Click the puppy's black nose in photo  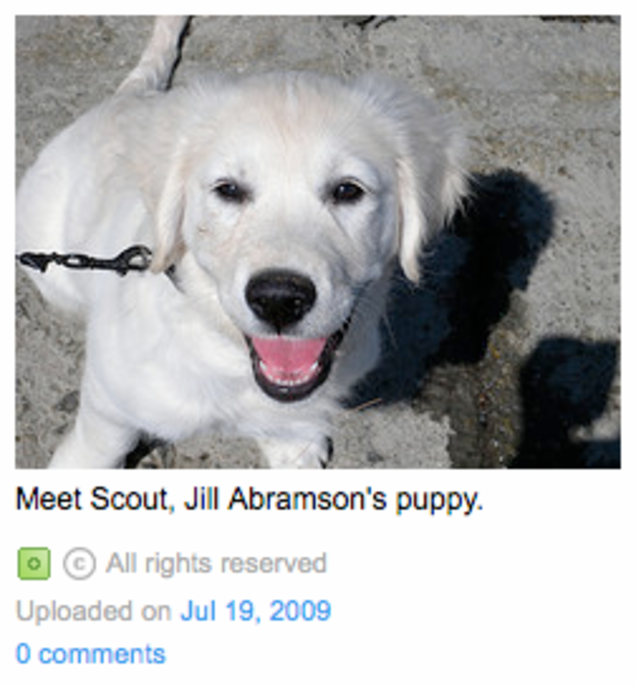pyautogui.click(x=280, y=299)
